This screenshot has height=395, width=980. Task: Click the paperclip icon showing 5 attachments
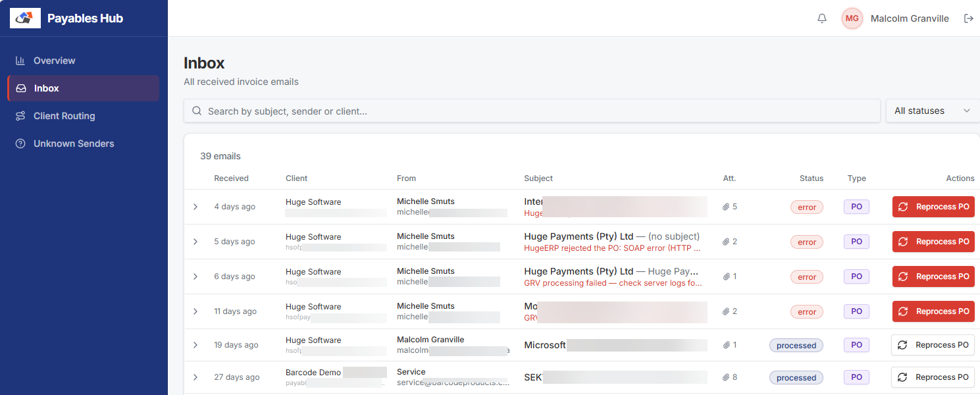pyautogui.click(x=726, y=207)
